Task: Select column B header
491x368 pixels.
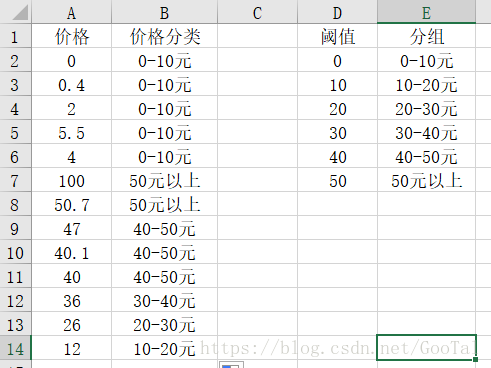Action: click(x=164, y=12)
